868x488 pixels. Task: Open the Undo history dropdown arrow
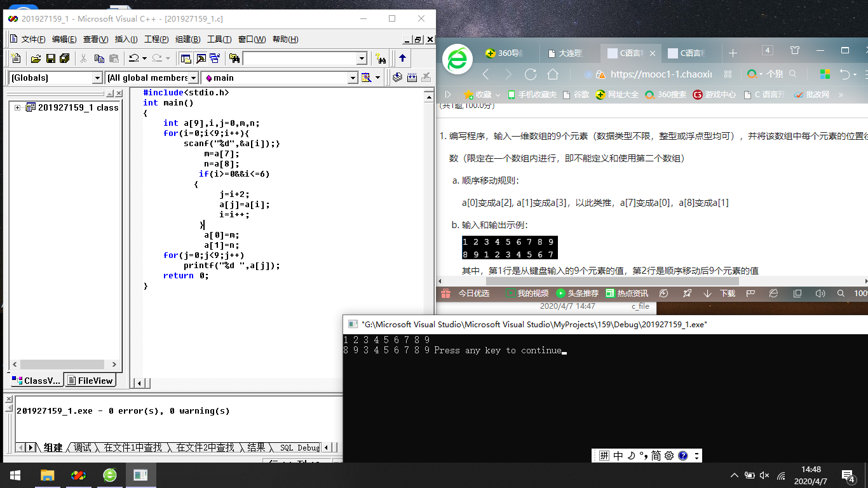[x=144, y=58]
